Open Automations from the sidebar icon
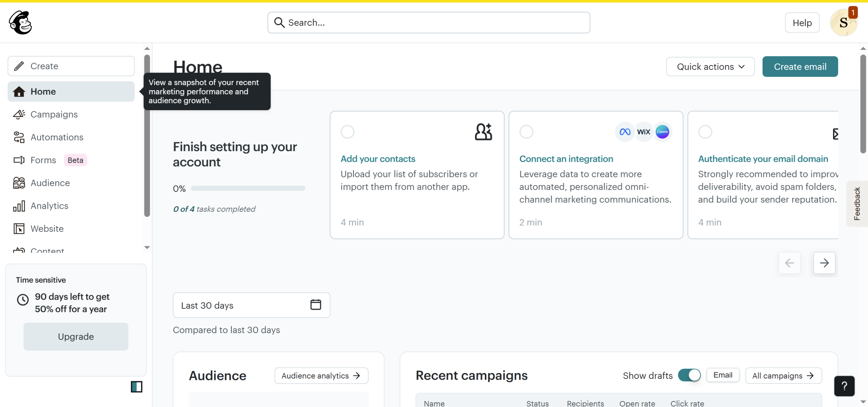 pos(19,137)
